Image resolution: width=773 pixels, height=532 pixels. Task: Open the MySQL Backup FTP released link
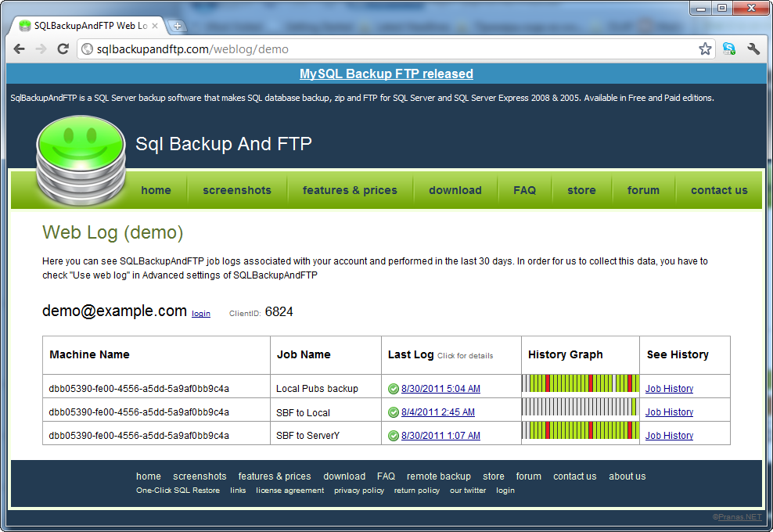click(386, 74)
